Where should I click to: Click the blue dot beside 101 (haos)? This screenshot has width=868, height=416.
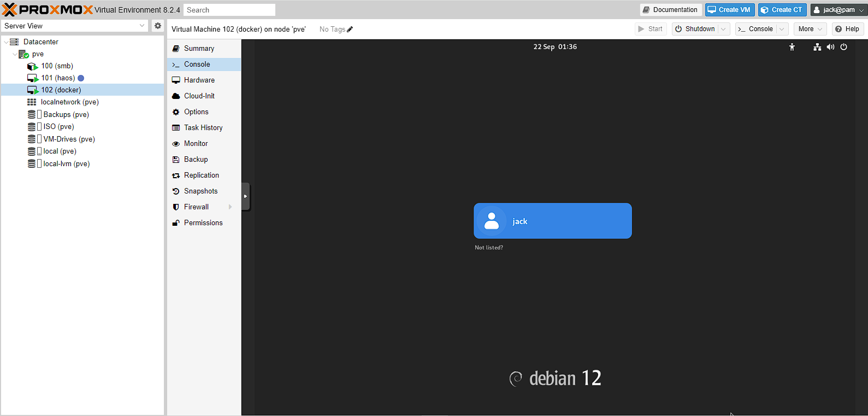81,78
